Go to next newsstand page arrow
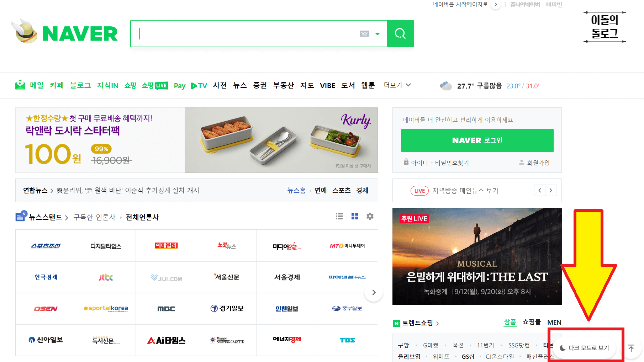Image resolution: width=644 pixels, height=362 pixels. (x=374, y=292)
